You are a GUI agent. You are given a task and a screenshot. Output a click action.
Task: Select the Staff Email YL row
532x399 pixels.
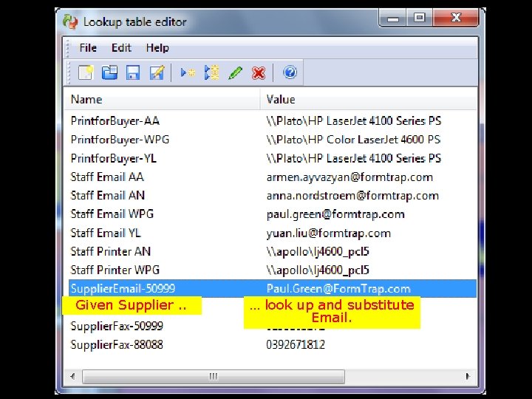click(x=273, y=233)
